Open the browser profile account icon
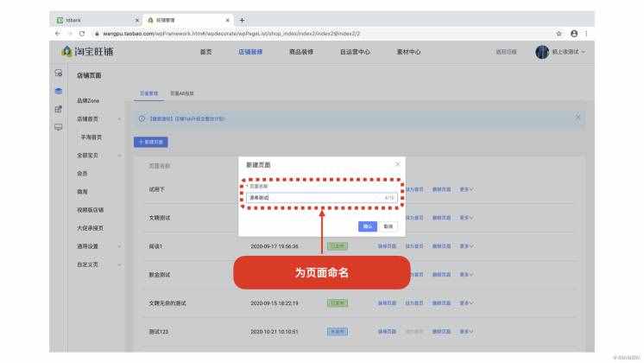The height and width of the screenshot is (363, 644). 574,34
